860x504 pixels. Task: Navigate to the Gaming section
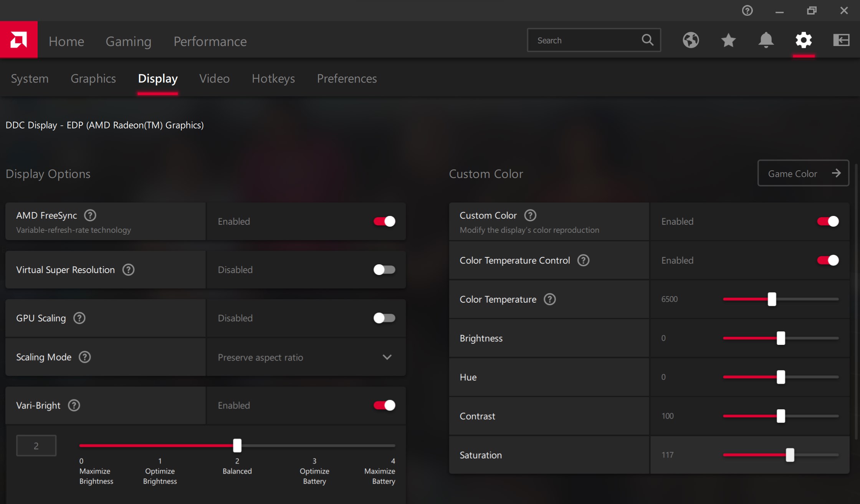pos(129,41)
